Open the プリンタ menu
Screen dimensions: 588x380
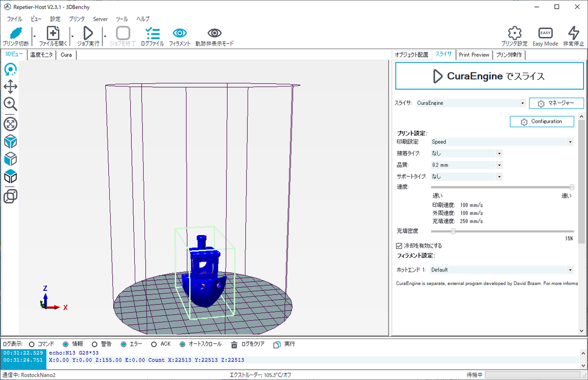[77, 19]
